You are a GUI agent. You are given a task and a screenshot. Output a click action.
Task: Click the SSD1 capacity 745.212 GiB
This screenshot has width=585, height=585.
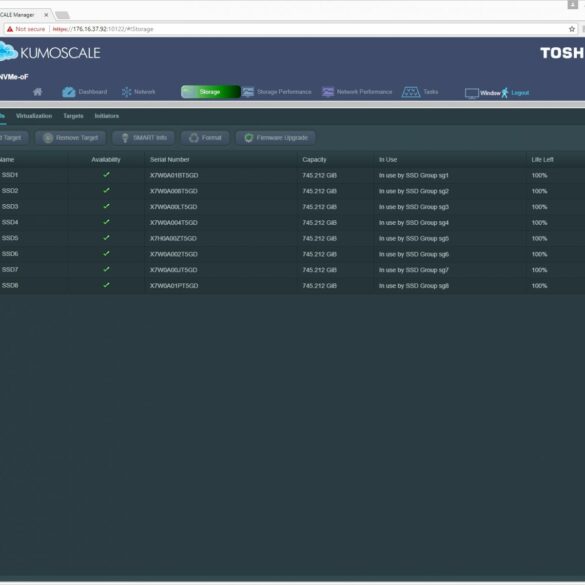coord(319,175)
